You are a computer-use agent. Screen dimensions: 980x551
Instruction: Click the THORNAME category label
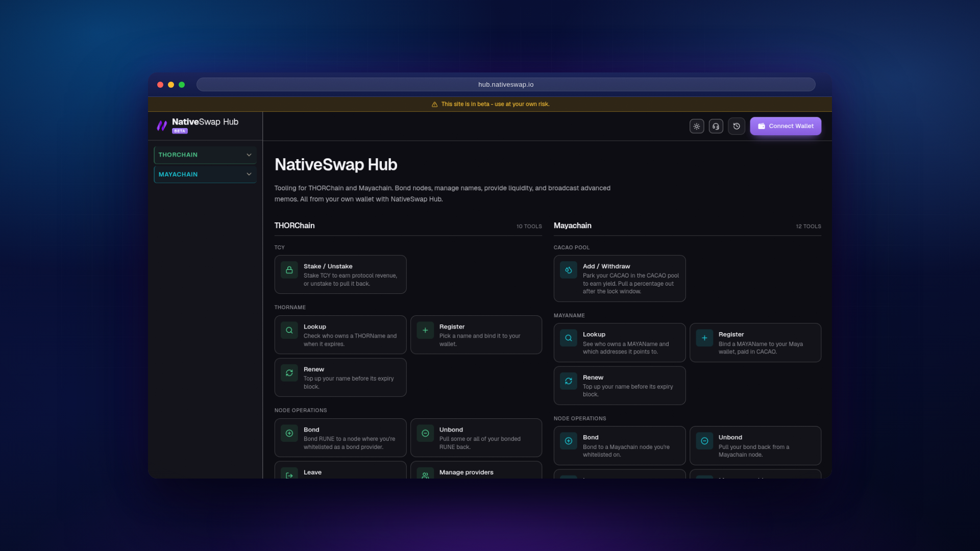pyautogui.click(x=290, y=308)
